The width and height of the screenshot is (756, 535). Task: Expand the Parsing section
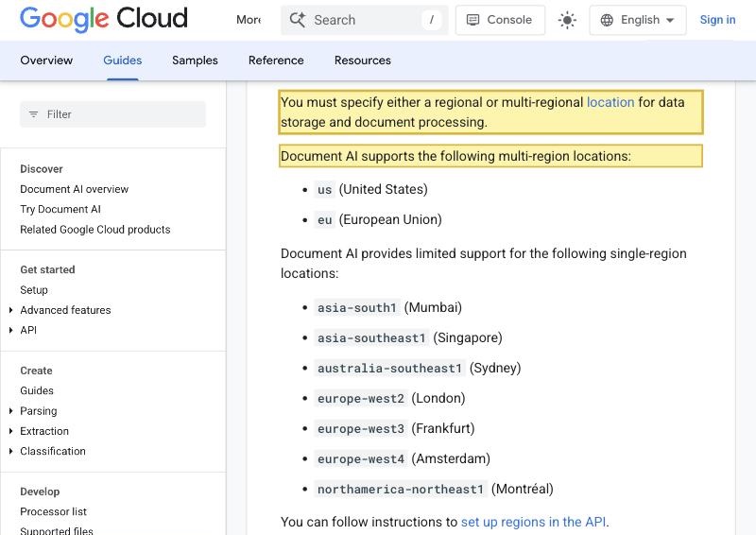click(10, 411)
